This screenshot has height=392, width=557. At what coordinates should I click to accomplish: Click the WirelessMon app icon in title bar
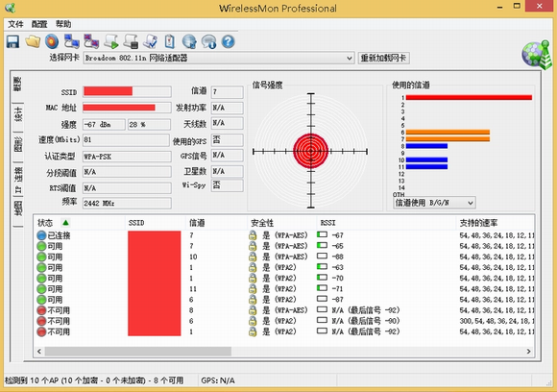click(11, 8)
